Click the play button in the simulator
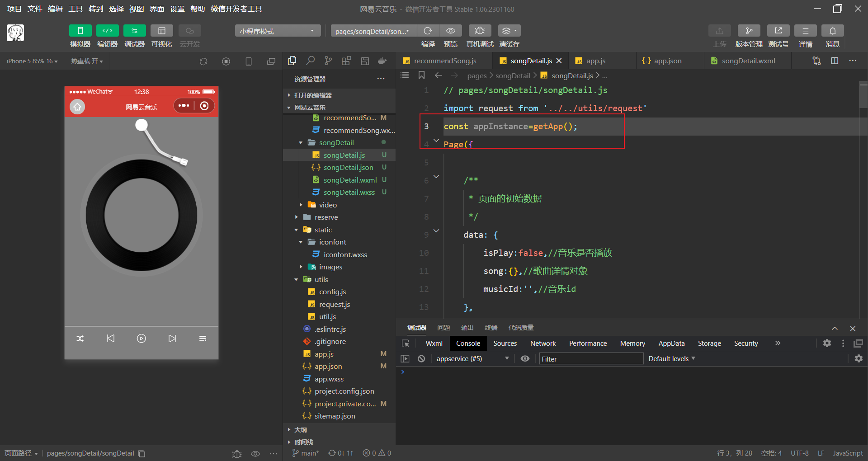The width and height of the screenshot is (868, 461). point(142,339)
